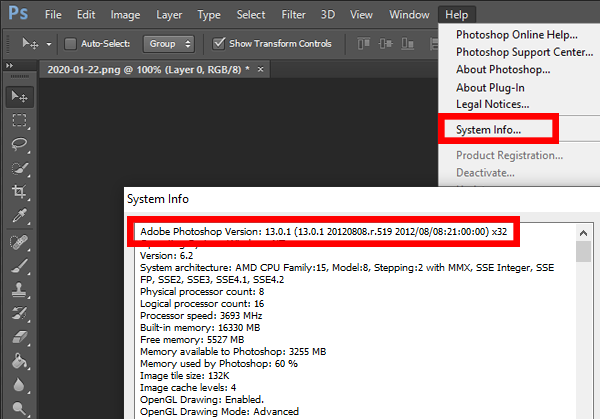Close the 2020-01-22.png document tab

click(x=261, y=69)
